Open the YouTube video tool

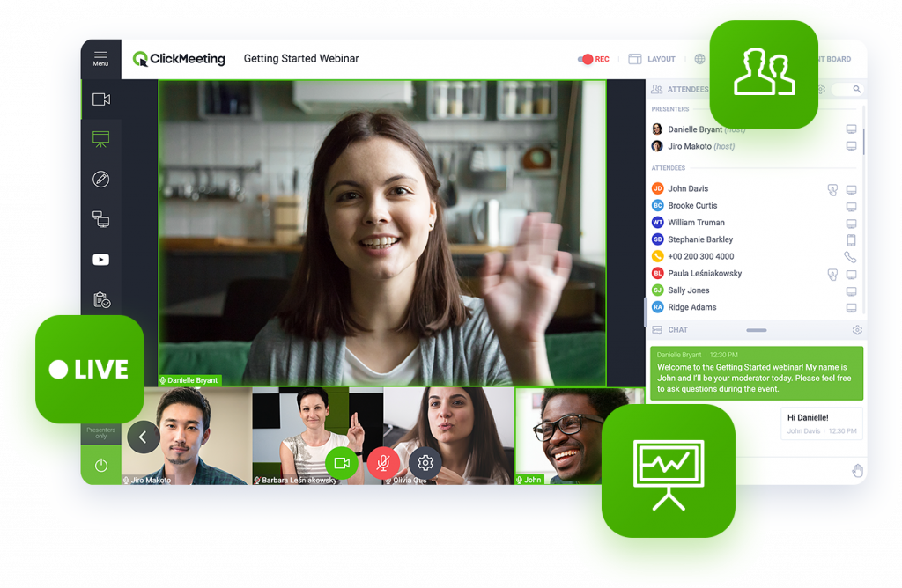pos(101,260)
